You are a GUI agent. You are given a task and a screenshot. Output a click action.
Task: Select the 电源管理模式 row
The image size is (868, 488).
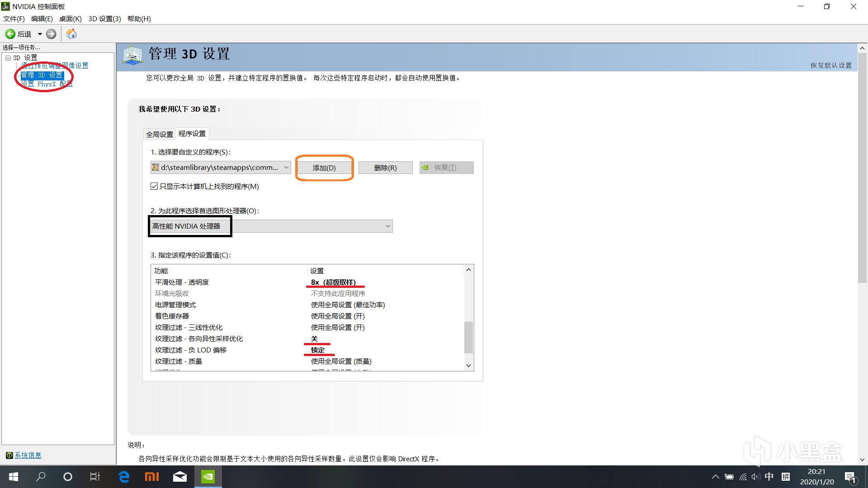[x=307, y=305]
